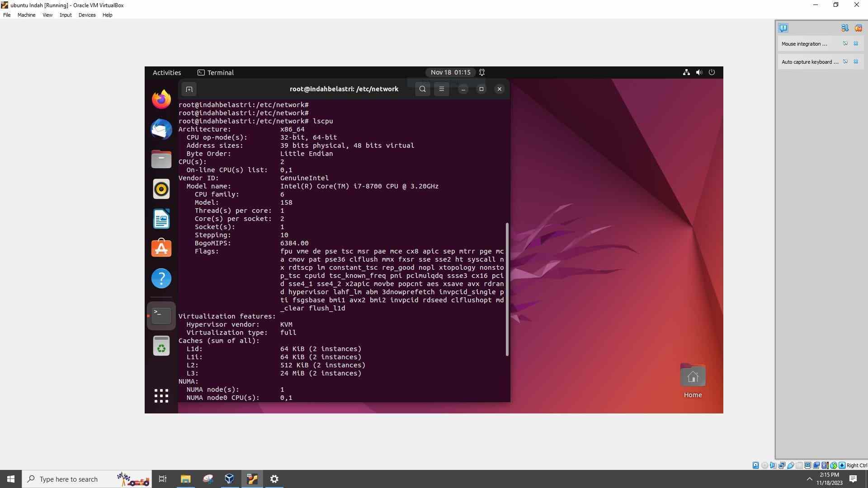Screen dimensions: 868x488
Task: Click the shared folders status icon
Action: 799,465
